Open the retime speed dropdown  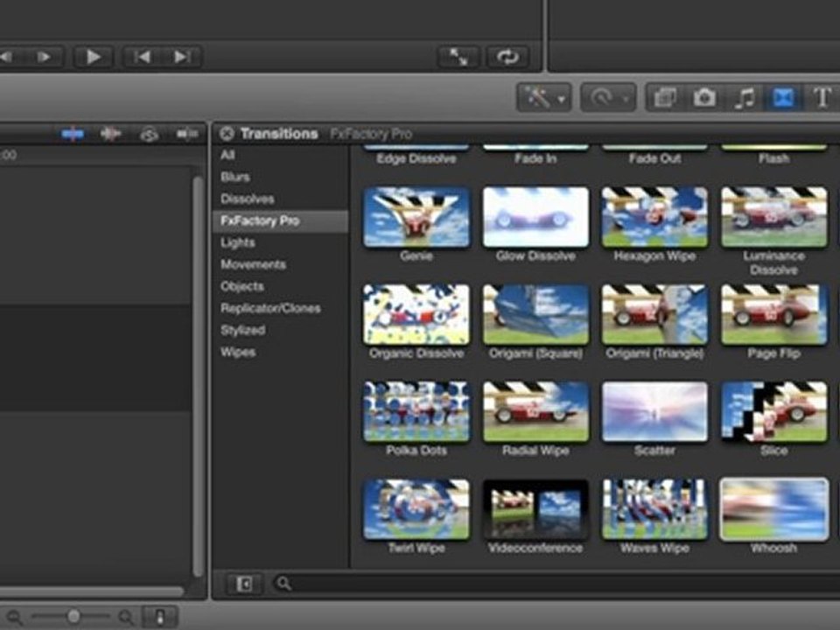(x=609, y=98)
